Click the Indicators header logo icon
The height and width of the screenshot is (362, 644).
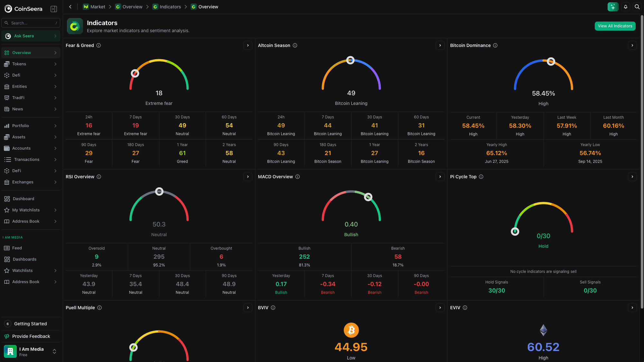pos(75,26)
